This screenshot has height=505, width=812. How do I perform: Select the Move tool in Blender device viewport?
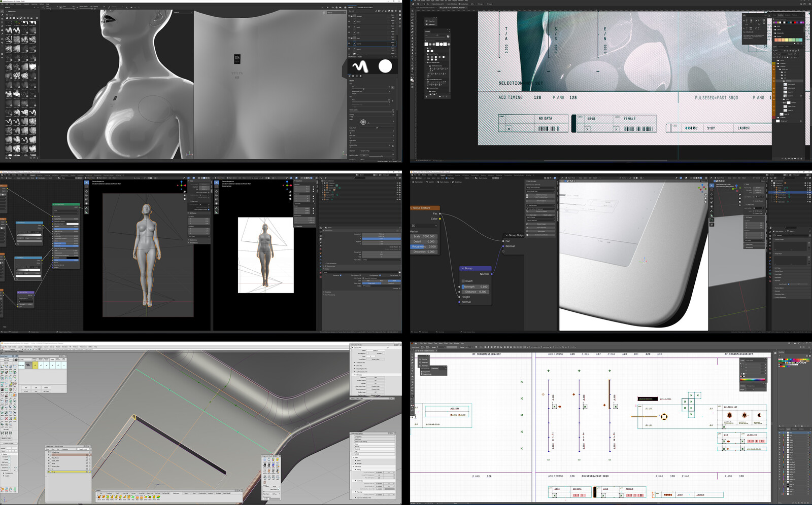pos(712,194)
